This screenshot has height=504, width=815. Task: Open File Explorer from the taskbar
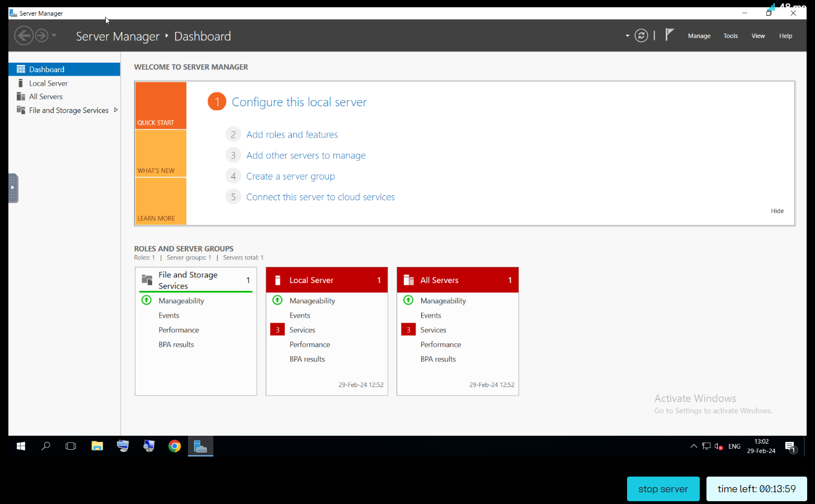coord(97,446)
